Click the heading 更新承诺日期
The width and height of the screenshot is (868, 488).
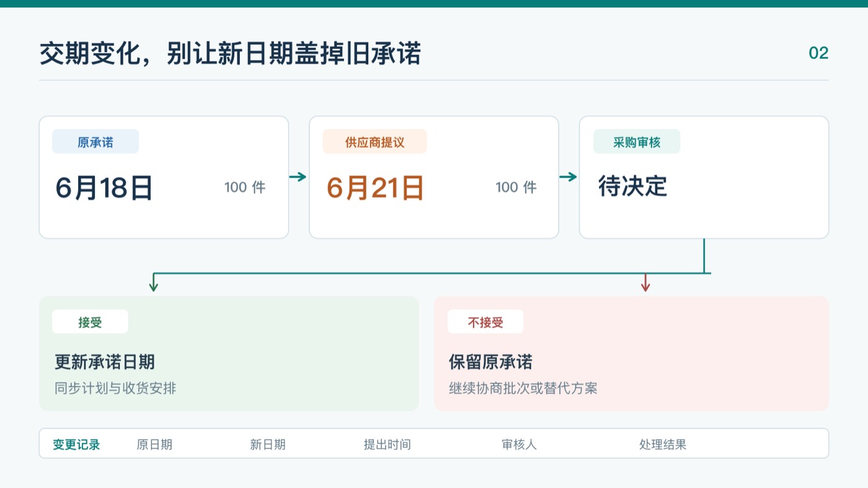[105, 362]
